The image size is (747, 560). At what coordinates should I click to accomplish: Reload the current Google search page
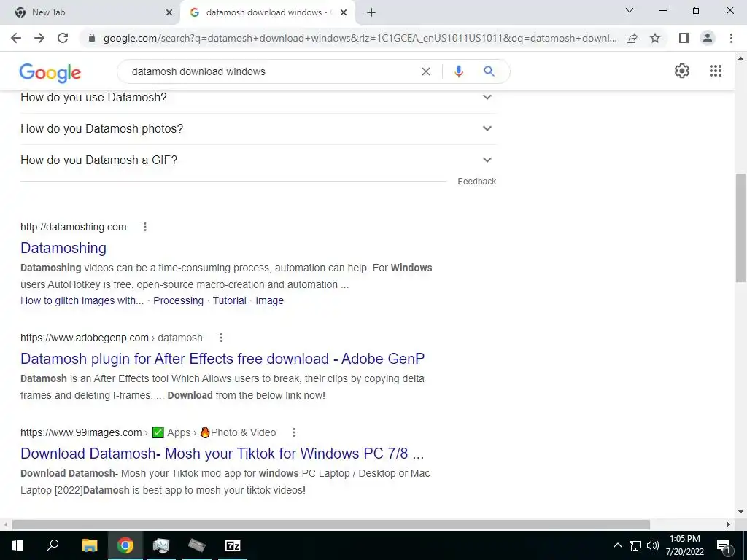coord(63,38)
